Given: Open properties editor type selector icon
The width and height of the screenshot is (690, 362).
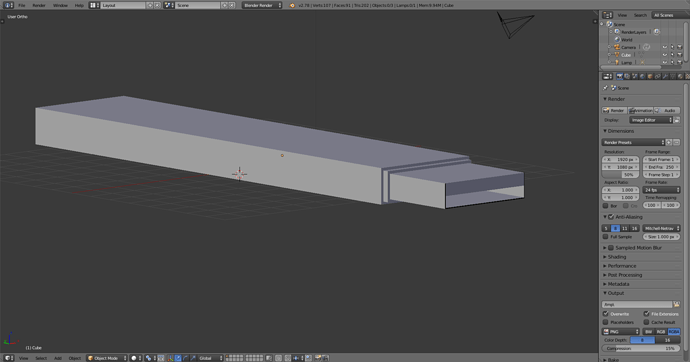Looking at the screenshot, I should point(608,77).
